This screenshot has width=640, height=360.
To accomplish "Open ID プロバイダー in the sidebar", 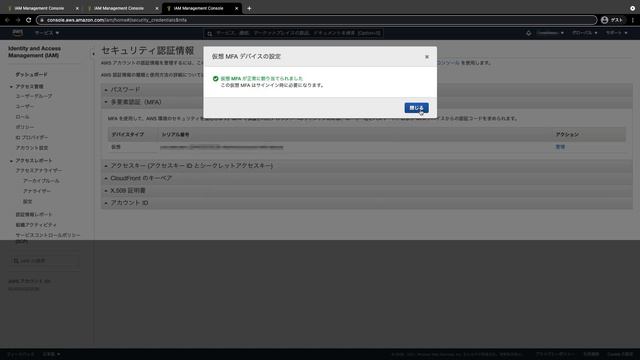I will 32,138.
